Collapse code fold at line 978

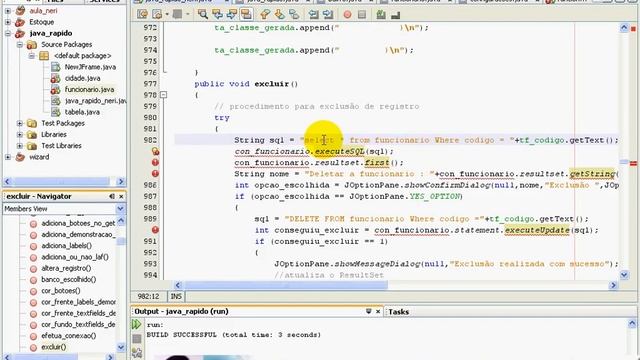click(x=163, y=95)
